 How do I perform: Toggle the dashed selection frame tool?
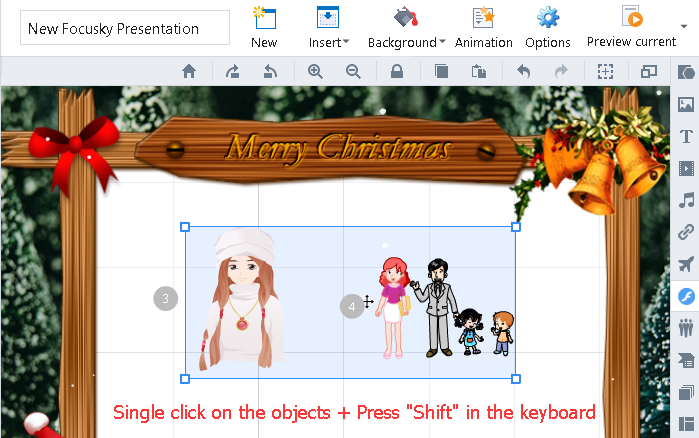[605, 71]
